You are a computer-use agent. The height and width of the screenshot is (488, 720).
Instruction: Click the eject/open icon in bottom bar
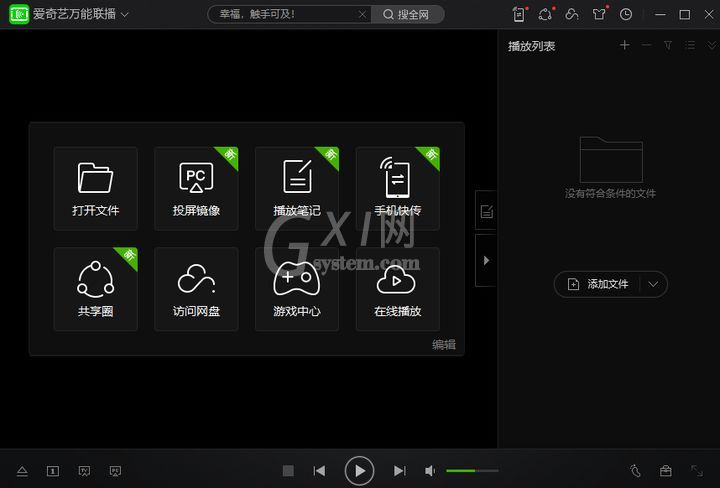[x=22, y=471]
